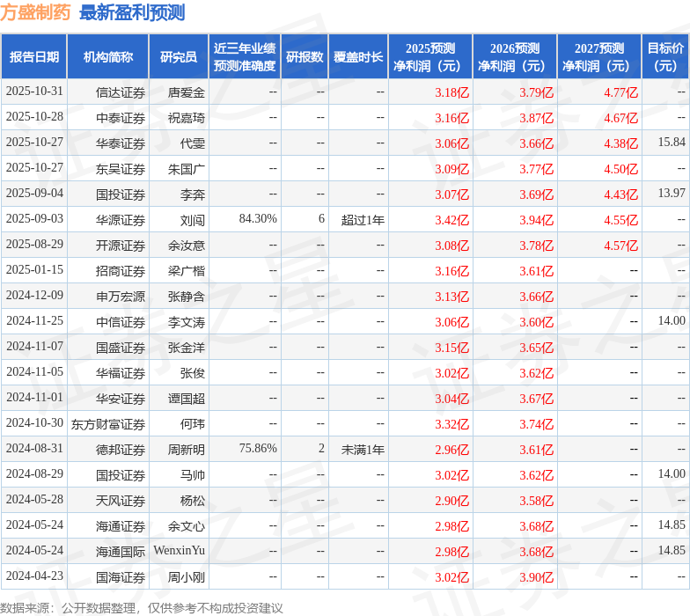Screen dimensions: 690x616
Task: Click 2.96亿 in 德邦证券 row
Action: (x=452, y=450)
